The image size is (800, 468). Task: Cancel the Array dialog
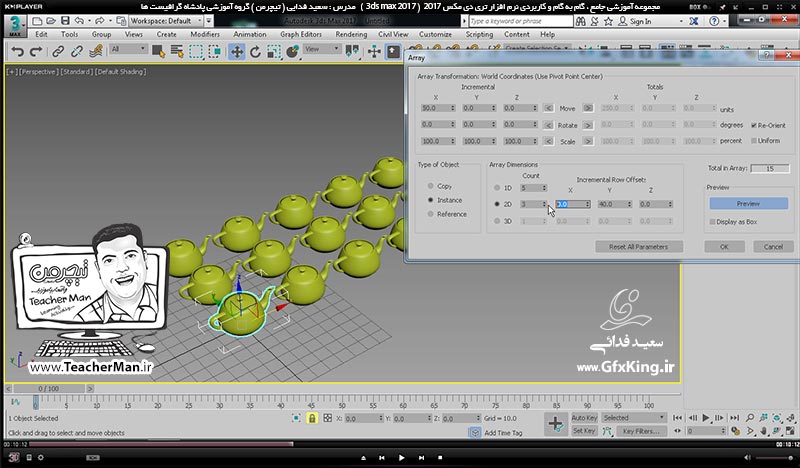click(x=773, y=247)
